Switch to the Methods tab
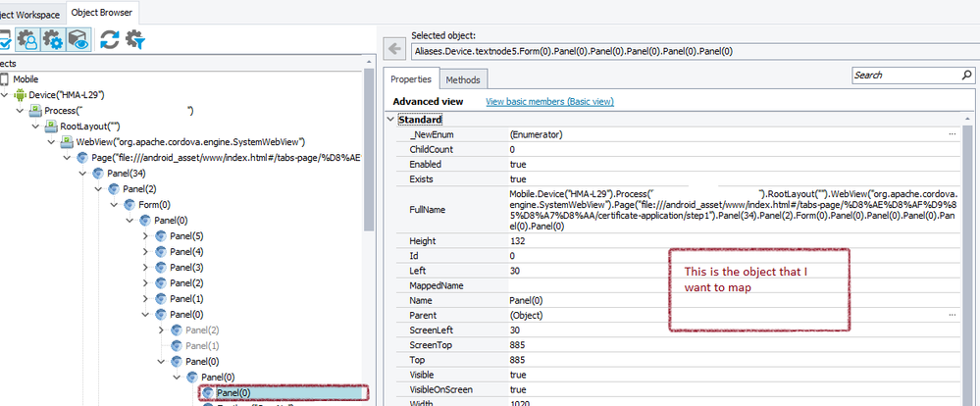This screenshot has height=406, width=980. (x=461, y=79)
